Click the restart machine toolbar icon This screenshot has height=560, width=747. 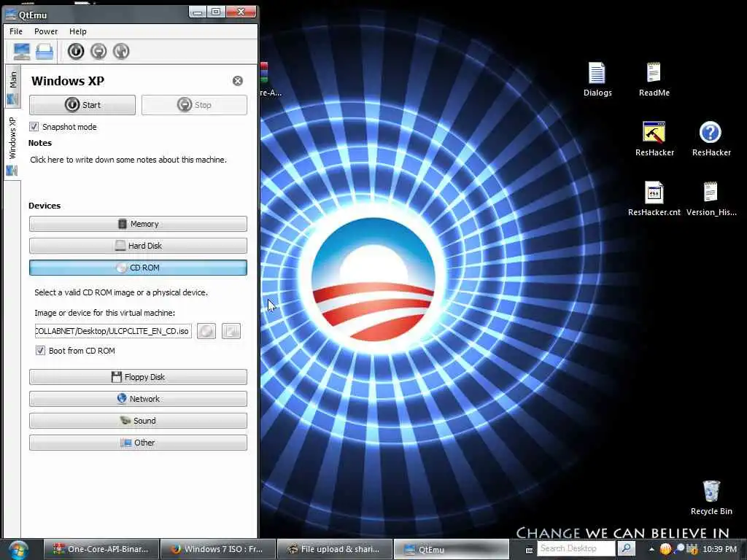tap(121, 51)
